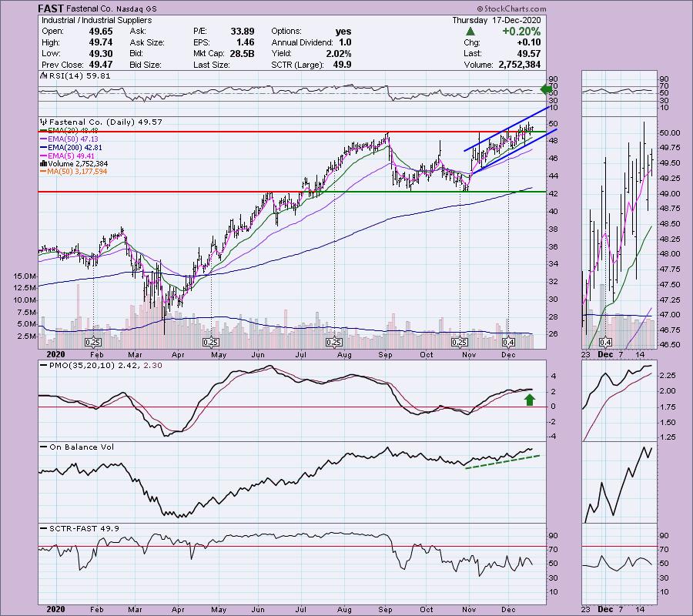Click the Annual Dividend value 1.0
Screen dimensions: 693x616
click(345, 42)
